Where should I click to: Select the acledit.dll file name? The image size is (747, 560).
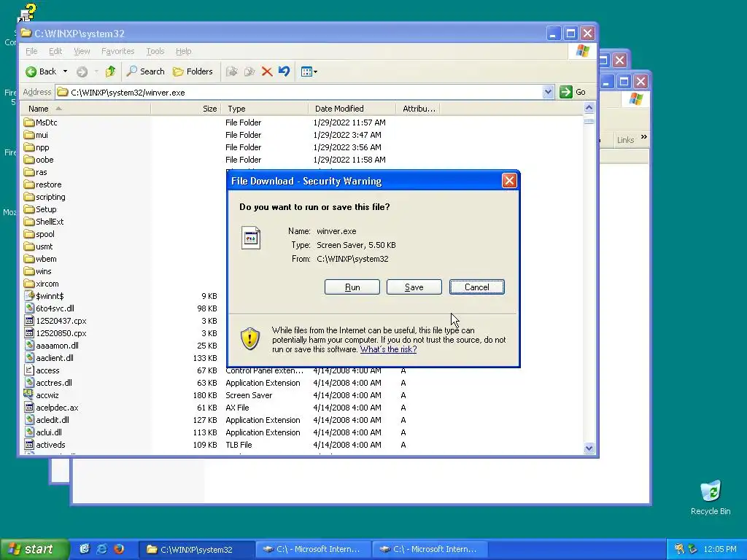53,420
